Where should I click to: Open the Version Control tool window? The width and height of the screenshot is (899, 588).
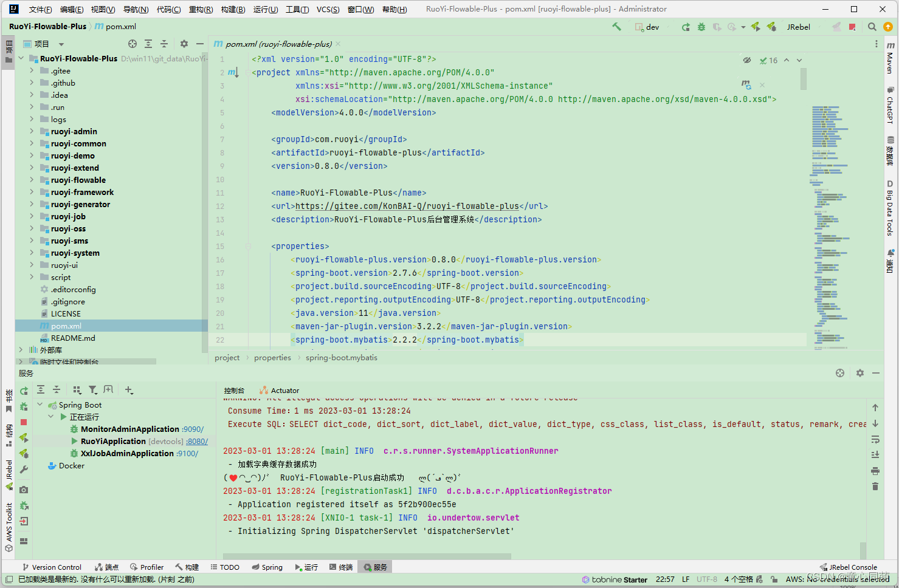point(52,567)
